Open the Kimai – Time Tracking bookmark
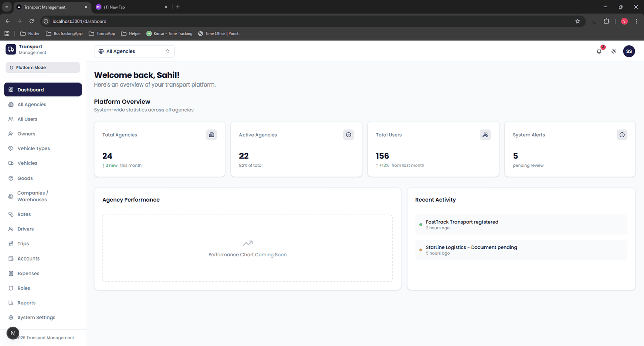This screenshot has height=346, width=644. [x=170, y=34]
